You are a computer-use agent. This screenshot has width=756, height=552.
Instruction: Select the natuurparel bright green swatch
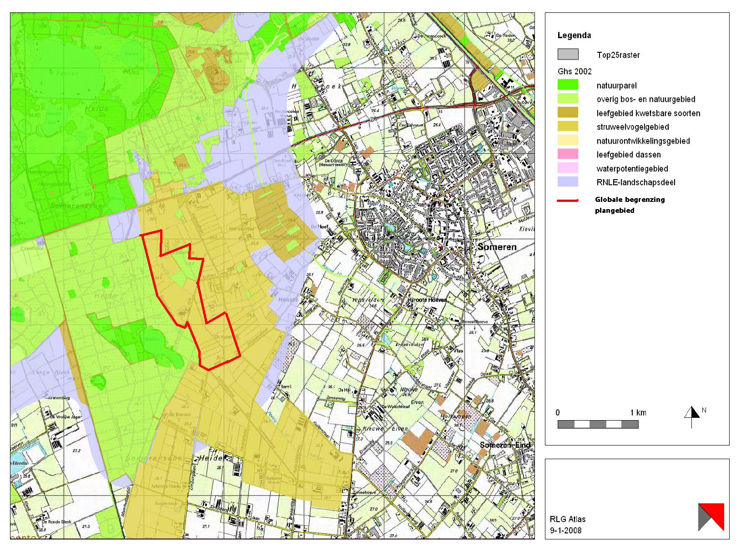[x=568, y=85]
